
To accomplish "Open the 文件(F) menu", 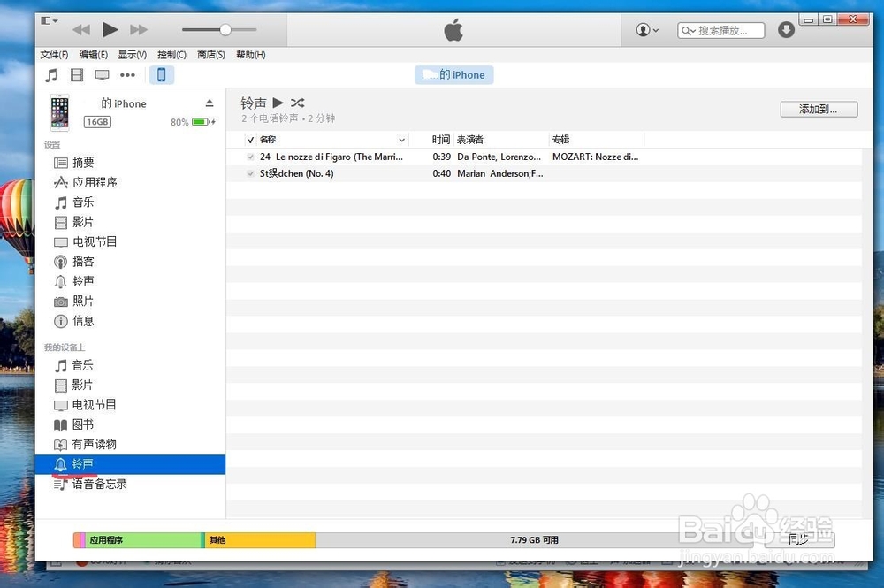I will (x=54, y=55).
